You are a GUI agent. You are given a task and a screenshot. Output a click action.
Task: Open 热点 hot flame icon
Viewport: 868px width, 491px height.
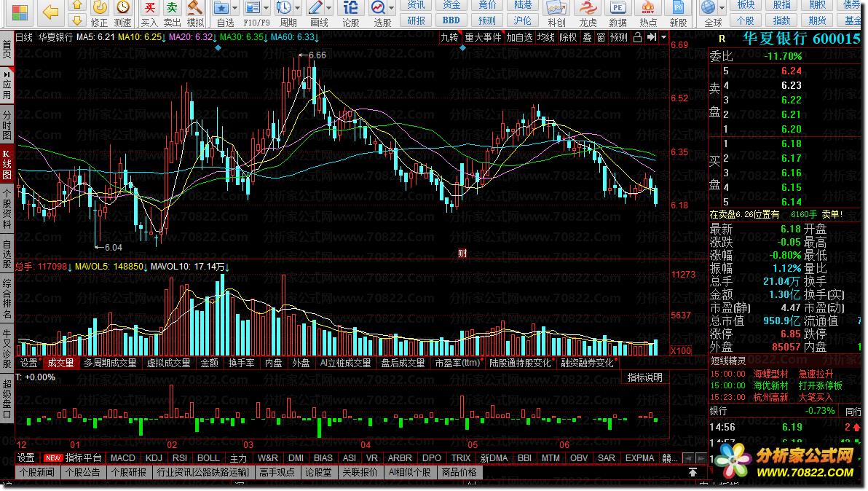(x=647, y=8)
